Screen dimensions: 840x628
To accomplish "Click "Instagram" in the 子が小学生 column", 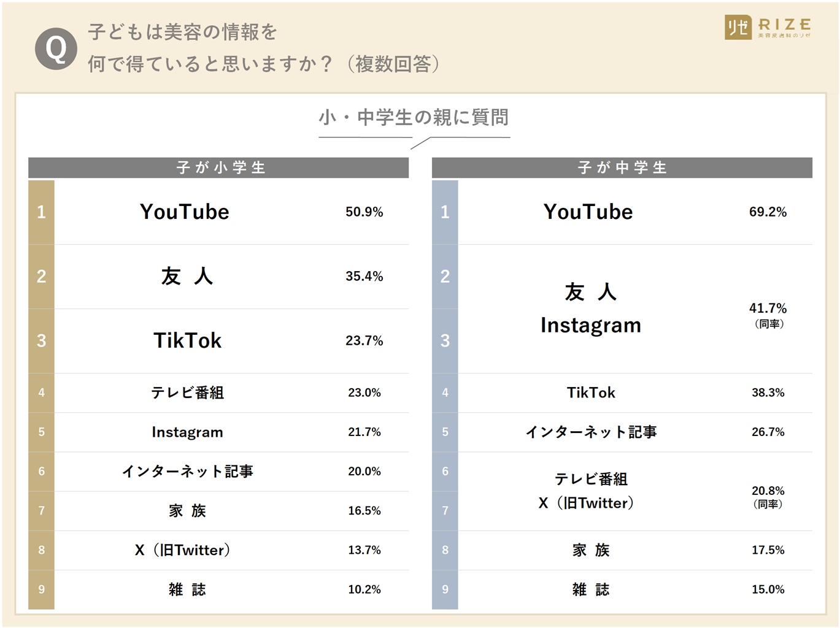I will click(x=187, y=432).
